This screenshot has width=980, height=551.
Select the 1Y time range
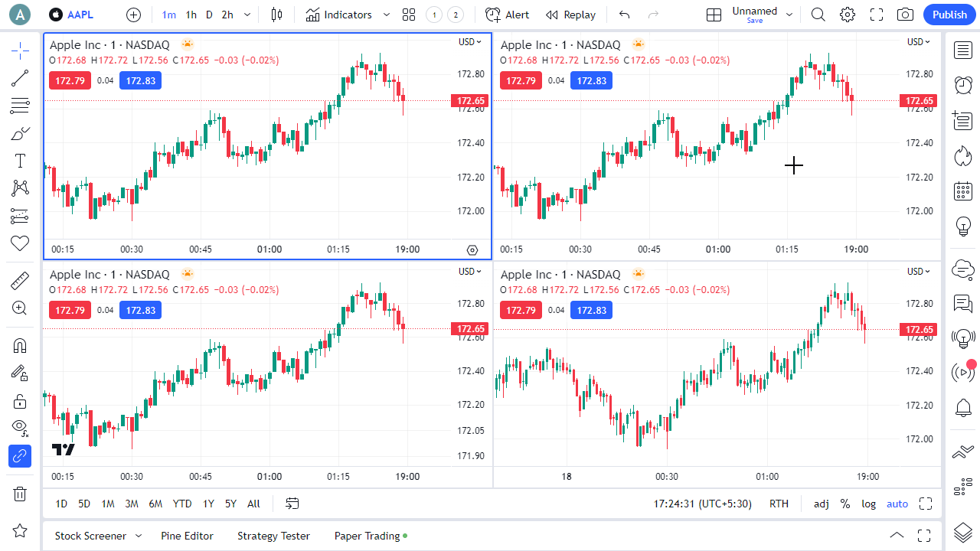point(208,504)
